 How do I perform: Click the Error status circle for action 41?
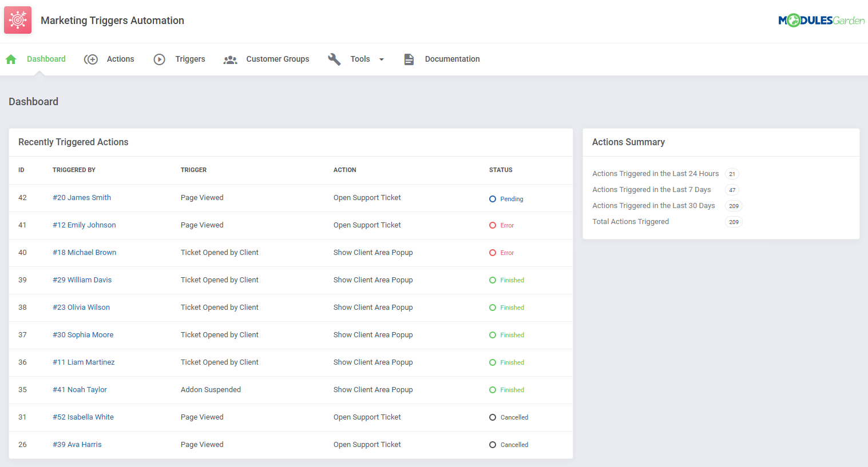(492, 225)
